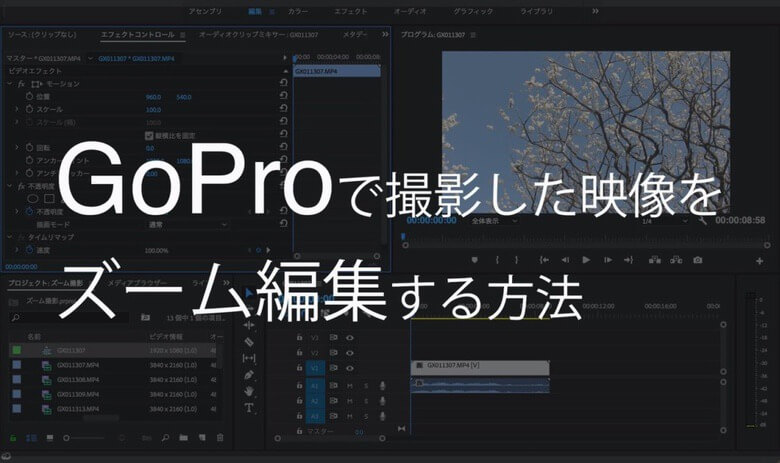Toggle uniform scale aspect ratio checkbox

[149, 135]
